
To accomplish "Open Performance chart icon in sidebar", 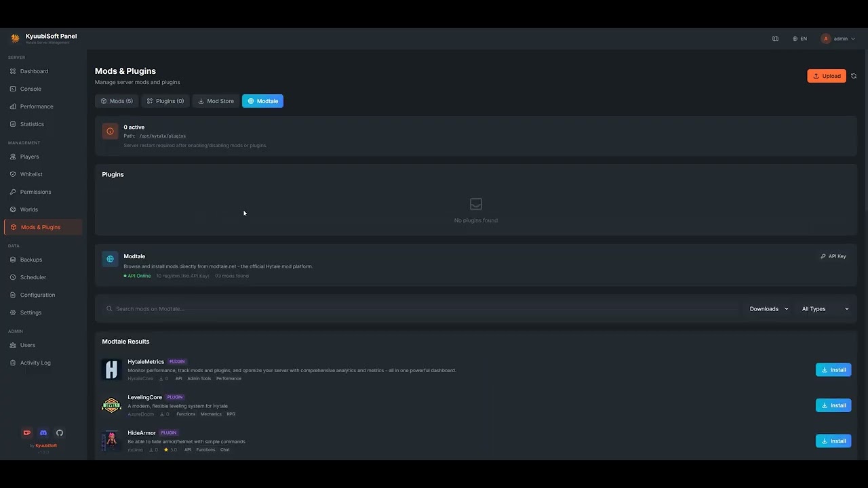I will tap(13, 106).
